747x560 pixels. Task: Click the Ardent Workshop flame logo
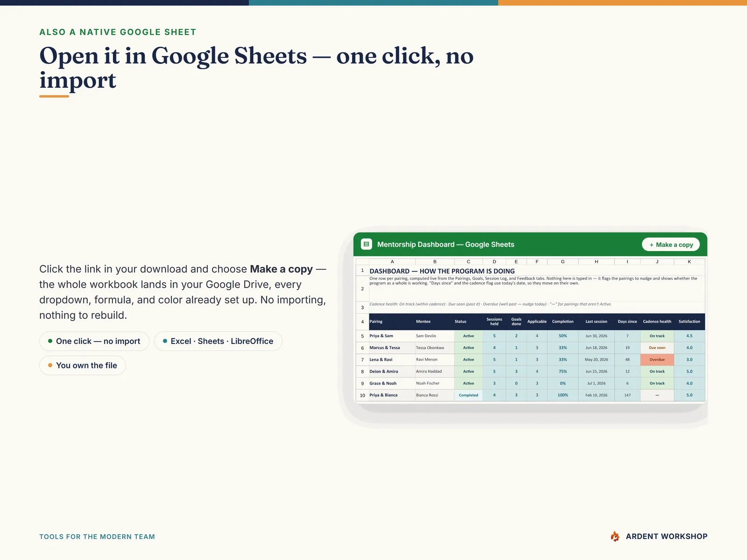point(615,536)
